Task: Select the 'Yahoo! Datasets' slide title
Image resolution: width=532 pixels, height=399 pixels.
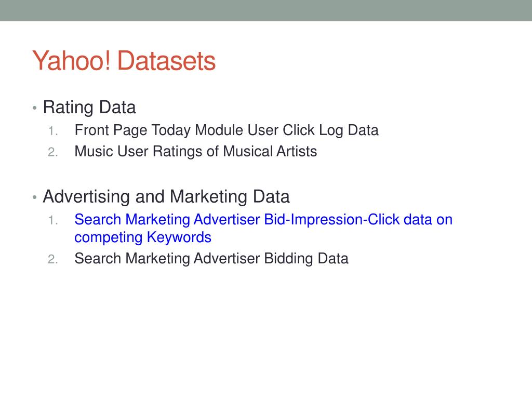Action: point(124,61)
